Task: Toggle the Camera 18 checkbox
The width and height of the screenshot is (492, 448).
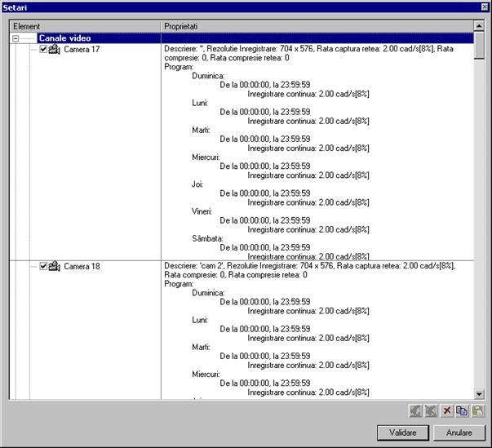Action: click(x=43, y=266)
